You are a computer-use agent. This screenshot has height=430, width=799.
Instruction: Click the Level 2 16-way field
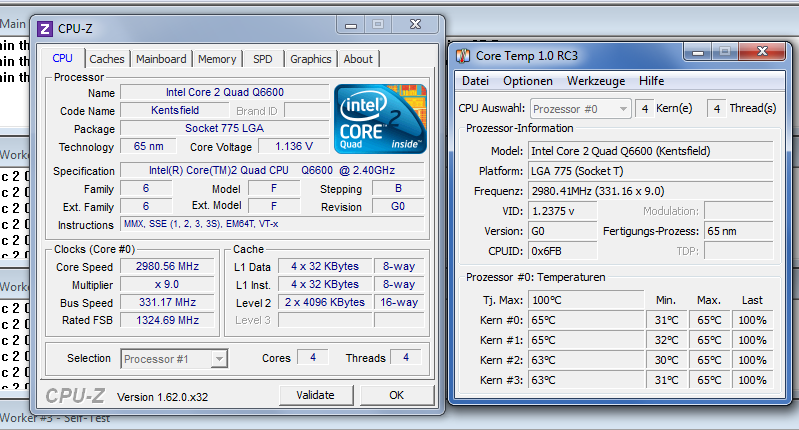pos(399,302)
